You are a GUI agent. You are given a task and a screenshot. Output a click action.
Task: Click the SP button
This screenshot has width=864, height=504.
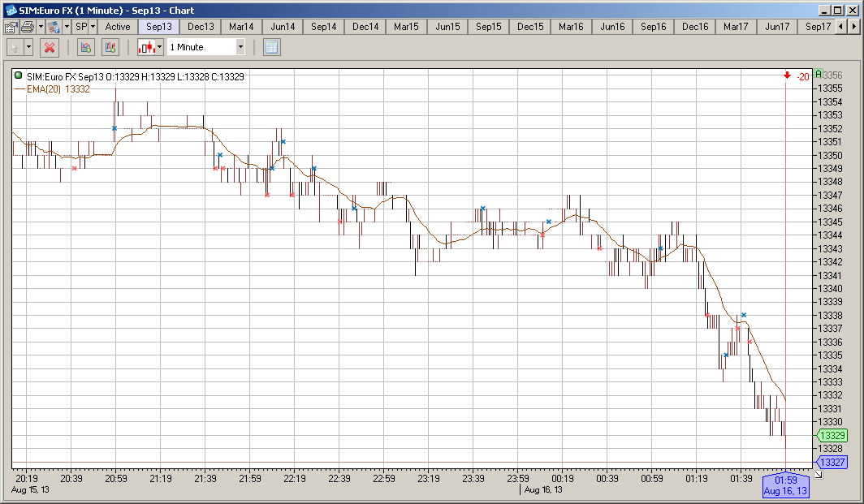coord(81,27)
